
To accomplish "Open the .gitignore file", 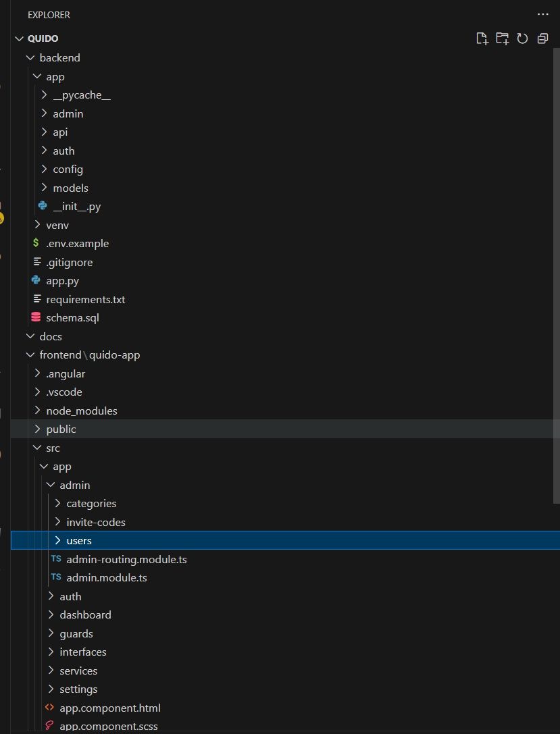I will (70, 262).
